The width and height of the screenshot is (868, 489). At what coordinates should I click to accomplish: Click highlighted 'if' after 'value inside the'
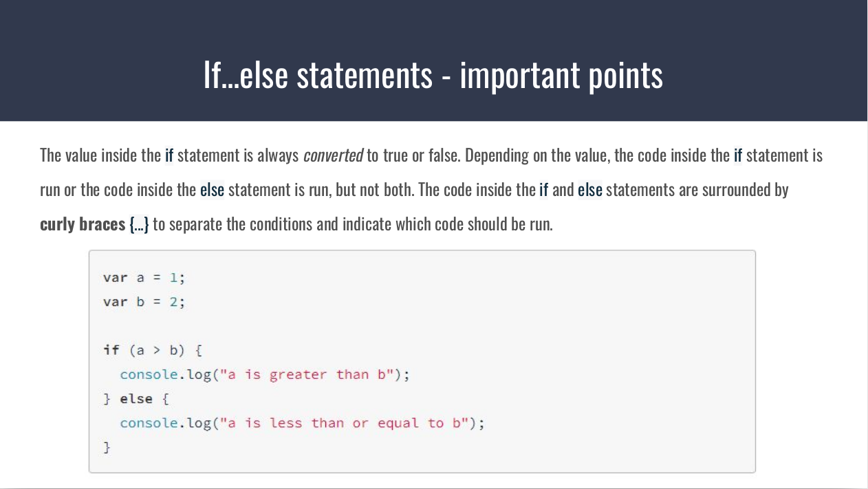169,155
